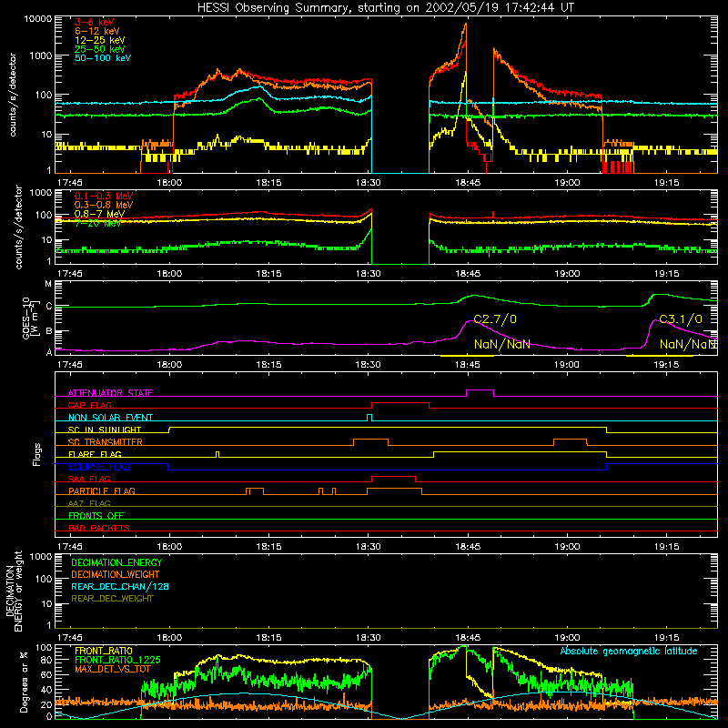This screenshot has height=728, width=728.
Task: Click the ATTENUATOR_STATE flag label
Action: tap(110, 393)
